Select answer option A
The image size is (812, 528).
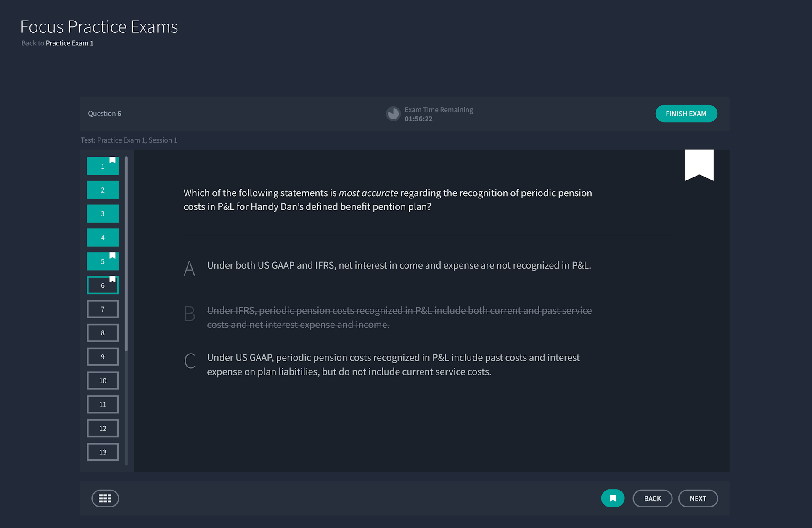398,266
